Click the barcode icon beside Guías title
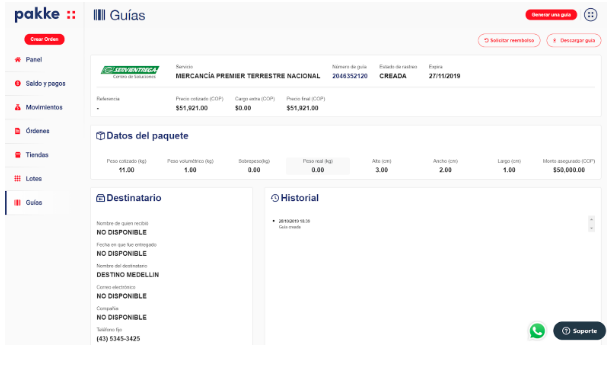The image size is (612, 368). coord(99,15)
